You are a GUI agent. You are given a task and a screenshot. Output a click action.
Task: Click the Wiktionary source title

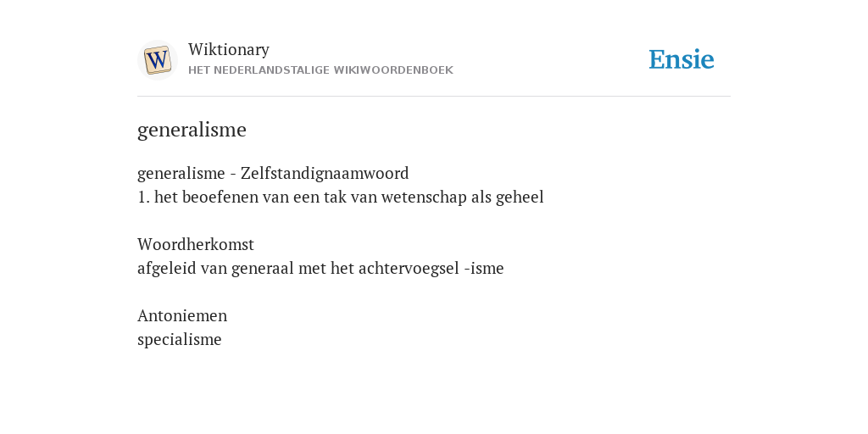229,50
